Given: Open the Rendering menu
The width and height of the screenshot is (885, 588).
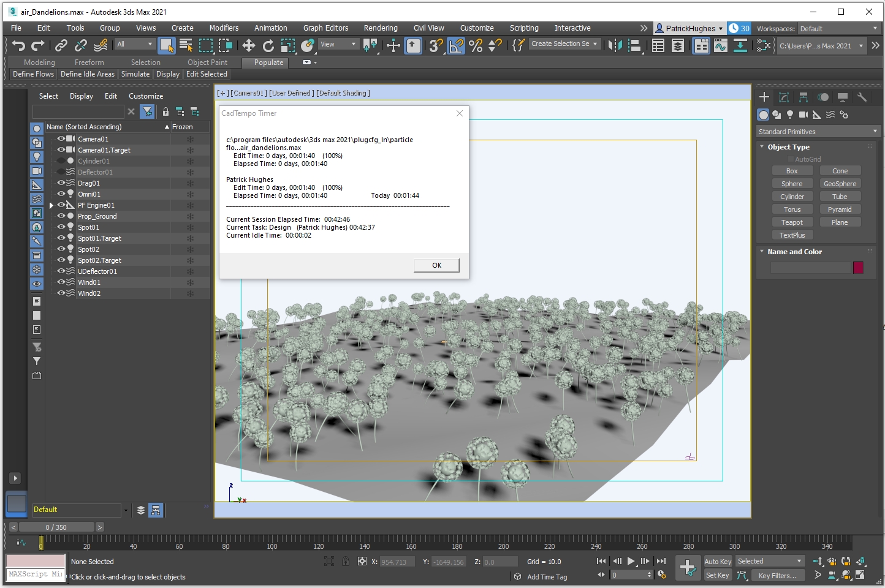Looking at the screenshot, I should [380, 28].
